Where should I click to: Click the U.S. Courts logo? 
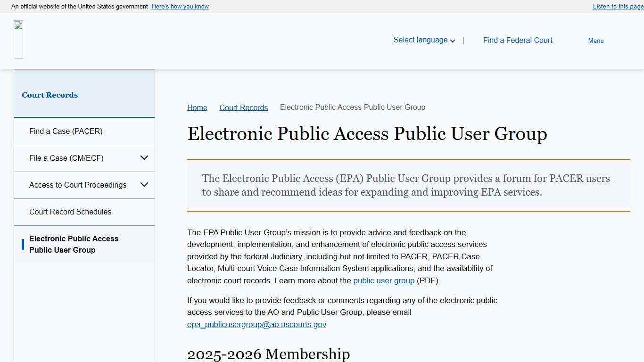coord(18,40)
